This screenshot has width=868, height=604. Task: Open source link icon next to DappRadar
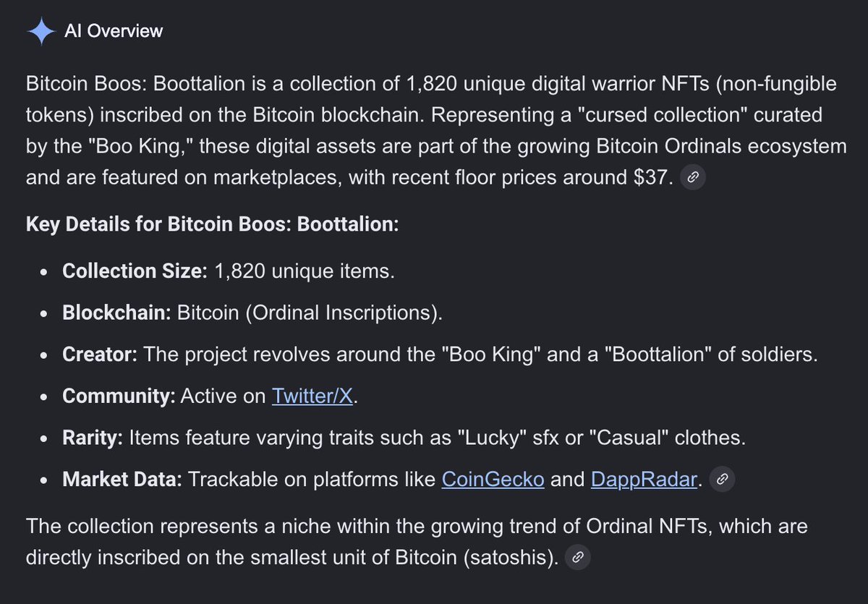tap(723, 479)
